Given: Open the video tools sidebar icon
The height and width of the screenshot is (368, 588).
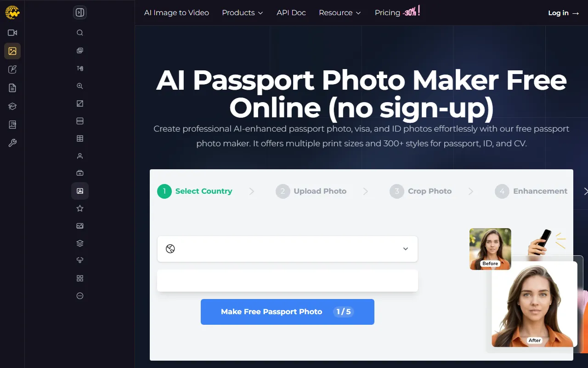Looking at the screenshot, I should pos(12,33).
